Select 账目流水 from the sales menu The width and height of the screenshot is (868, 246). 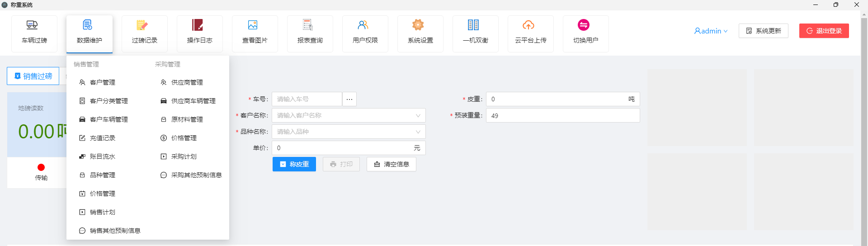coord(102,156)
